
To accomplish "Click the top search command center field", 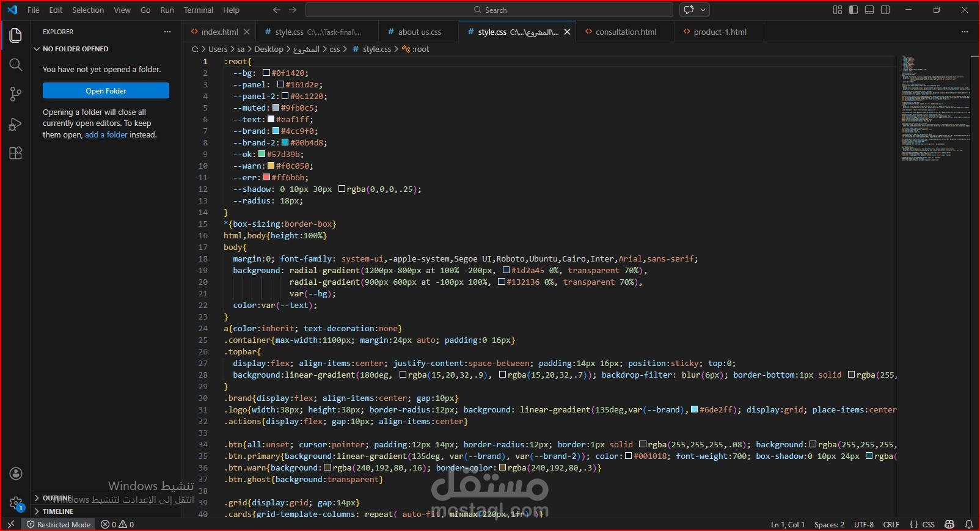I will [489, 10].
